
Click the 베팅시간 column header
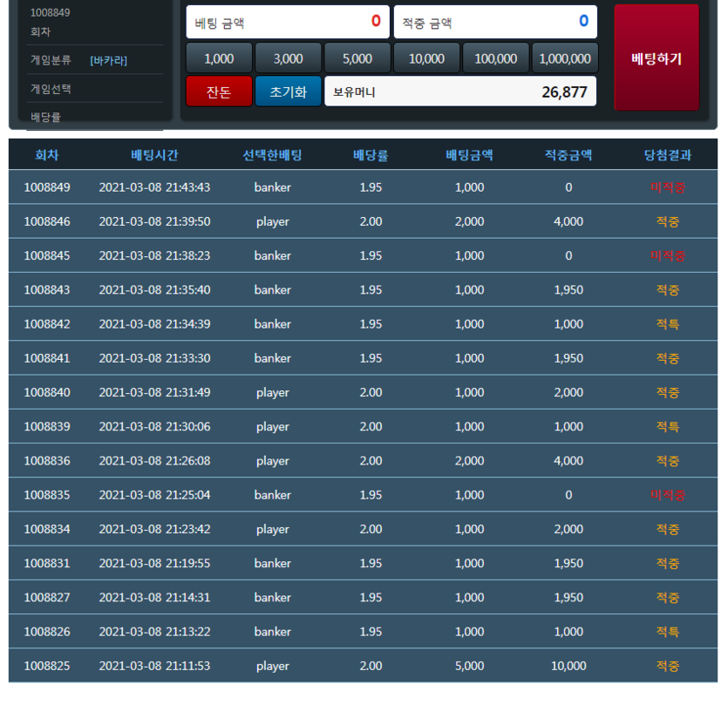click(154, 154)
